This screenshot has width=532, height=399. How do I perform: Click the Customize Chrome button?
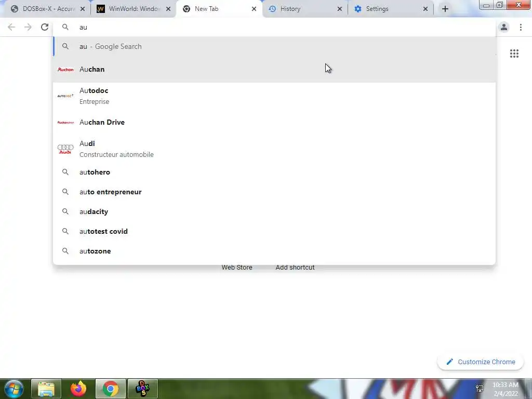tap(481, 362)
